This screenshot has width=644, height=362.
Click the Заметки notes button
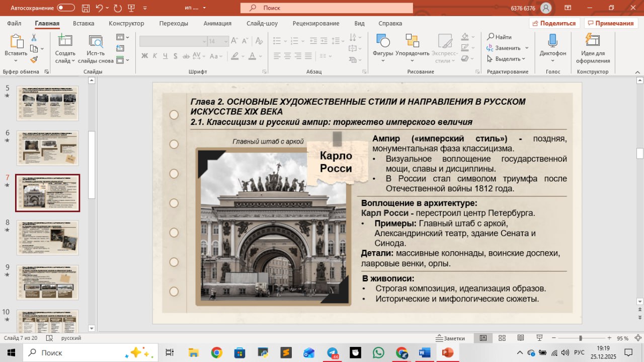pyautogui.click(x=451, y=338)
